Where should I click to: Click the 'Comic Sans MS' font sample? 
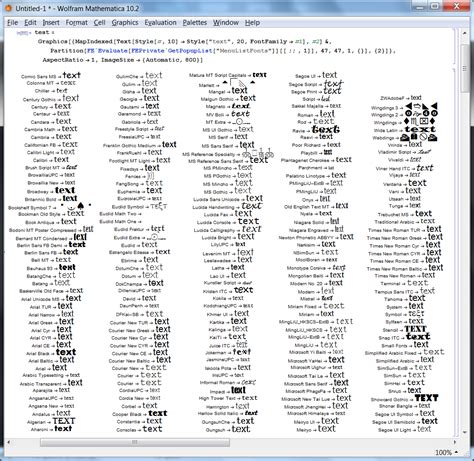pyautogui.click(x=51, y=75)
